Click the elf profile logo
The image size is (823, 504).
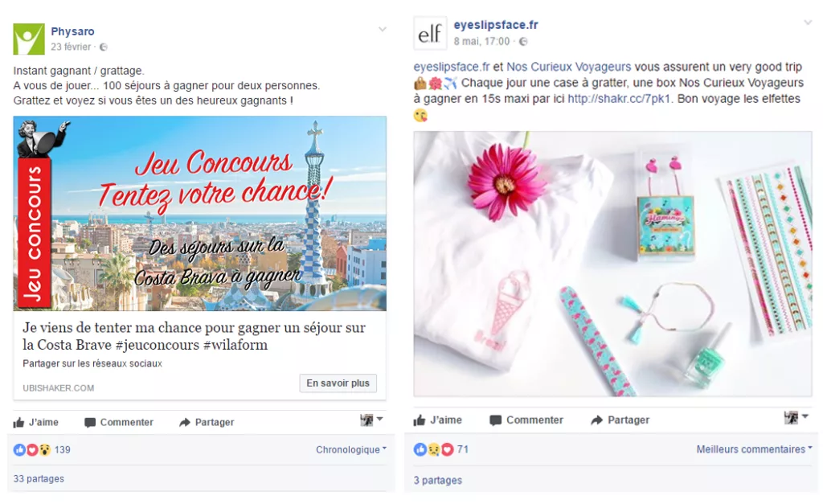430,34
